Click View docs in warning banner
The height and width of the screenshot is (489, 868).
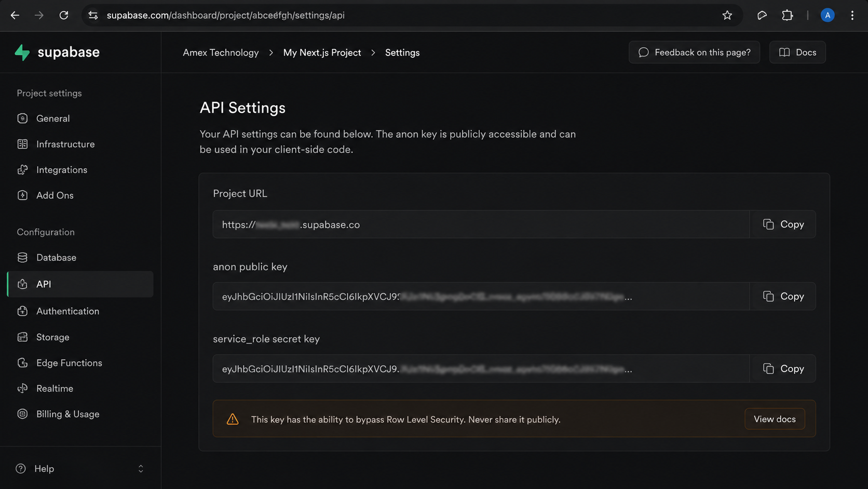(775, 419)
